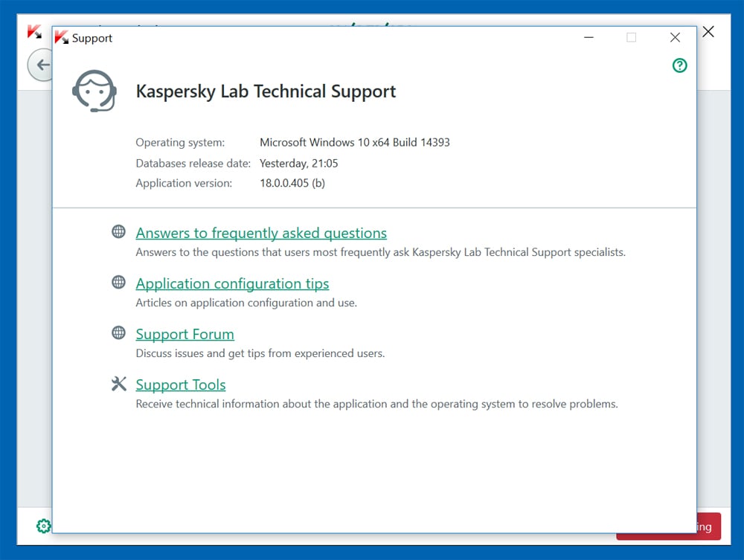Open the green help question mark icon
Viewport: 744px width, 560px height.
(x=679, y=65)
